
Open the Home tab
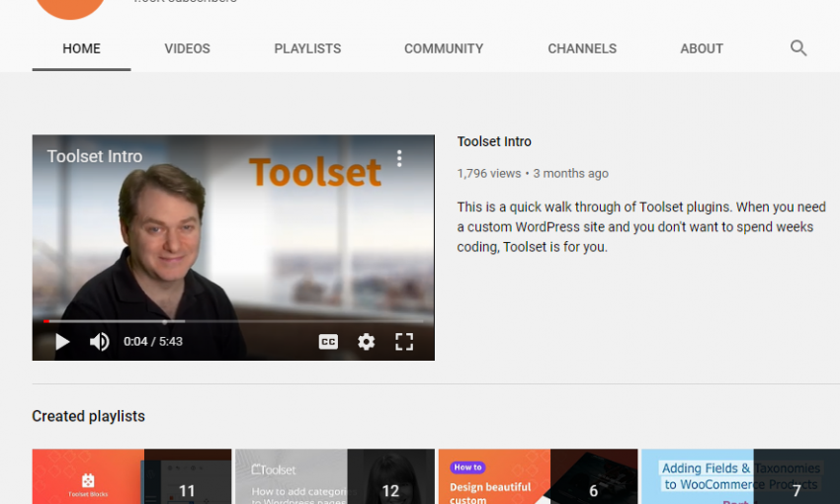[x=81, y=48]
